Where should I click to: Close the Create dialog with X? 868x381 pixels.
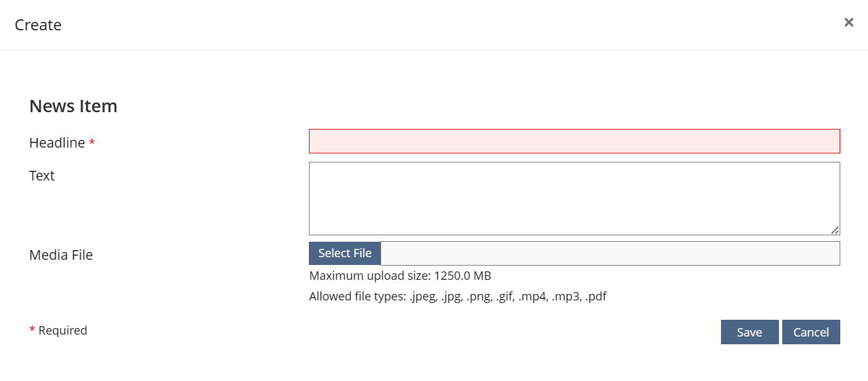[849, 23]
